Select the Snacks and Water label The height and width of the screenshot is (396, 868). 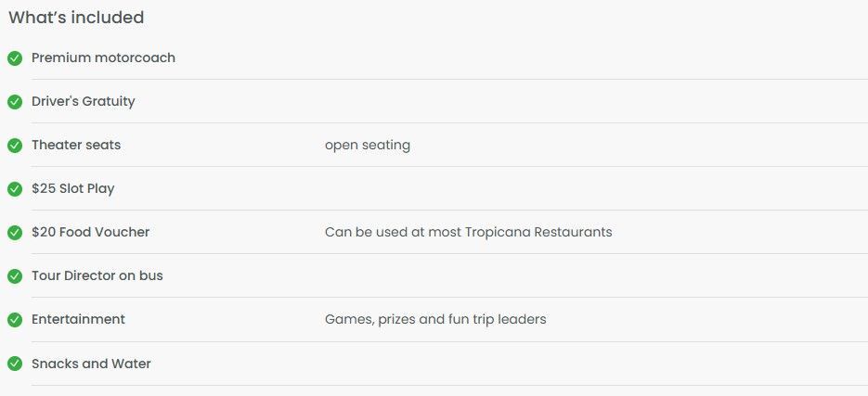click(x=91, y=364)
